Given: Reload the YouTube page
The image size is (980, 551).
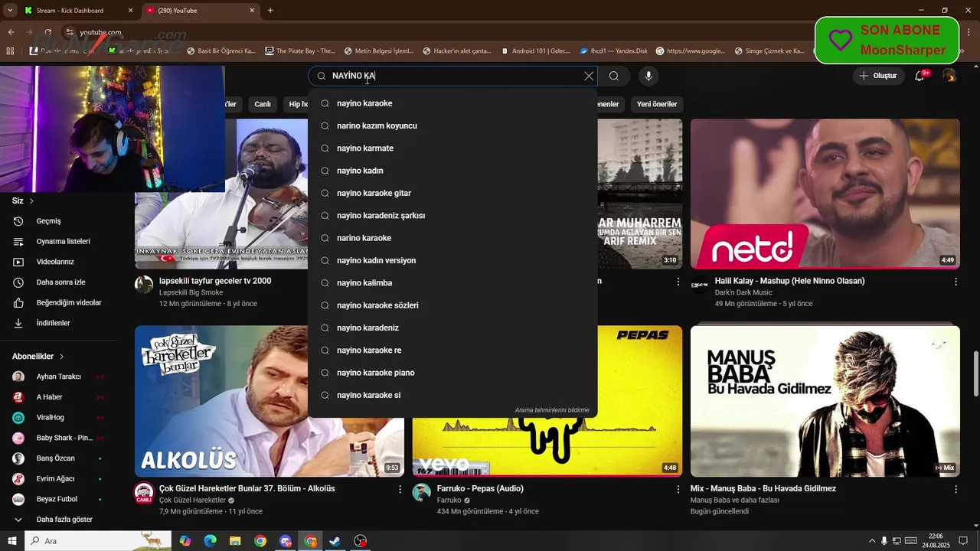Looking at the screenshot, I should (x=47, y=32).
